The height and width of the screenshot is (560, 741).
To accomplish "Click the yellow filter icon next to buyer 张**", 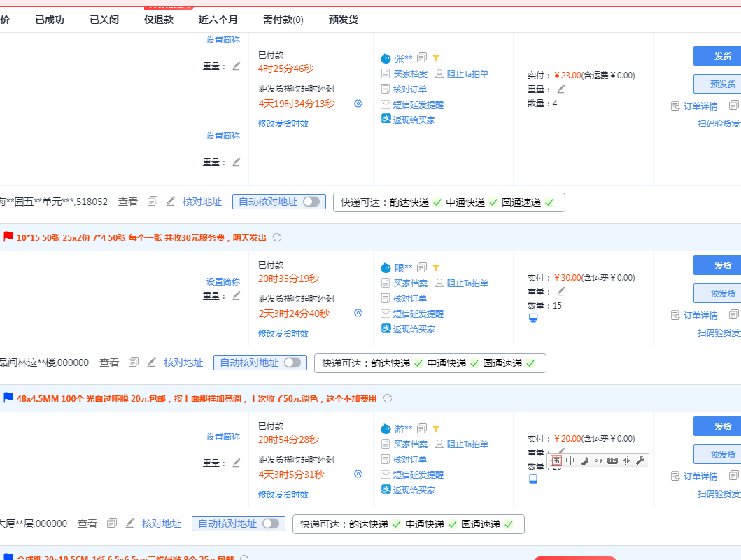I will coord(435,58).
